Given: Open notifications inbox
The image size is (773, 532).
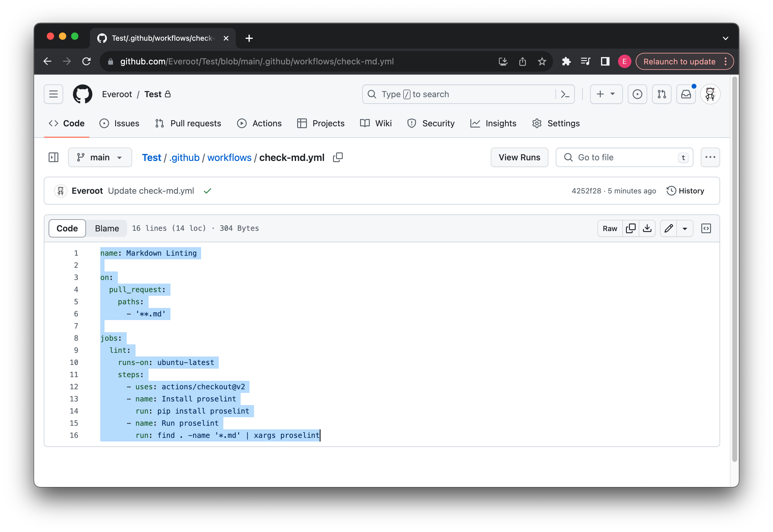Looking at the screenshot, I should tap(685, 94).
